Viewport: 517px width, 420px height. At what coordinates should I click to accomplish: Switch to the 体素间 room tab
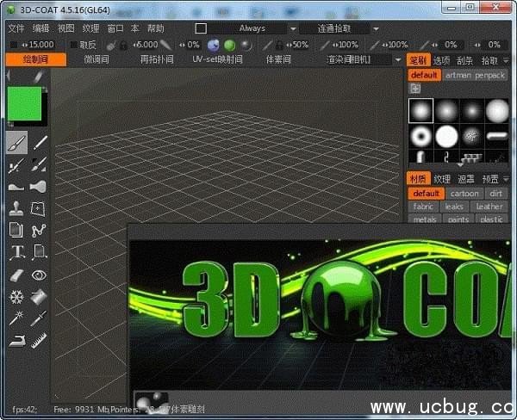[x=278, y=59]
